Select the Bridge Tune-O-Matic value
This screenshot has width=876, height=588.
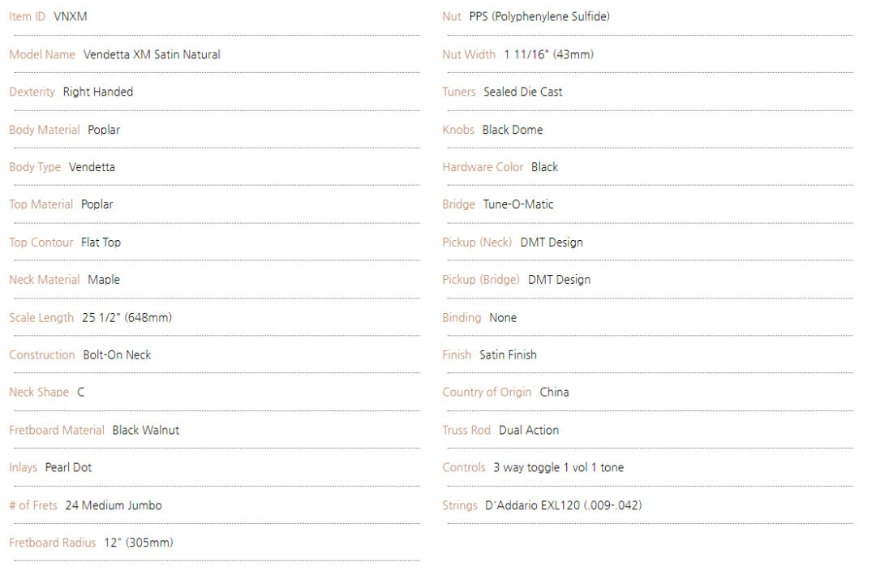(x=518, y=204)
